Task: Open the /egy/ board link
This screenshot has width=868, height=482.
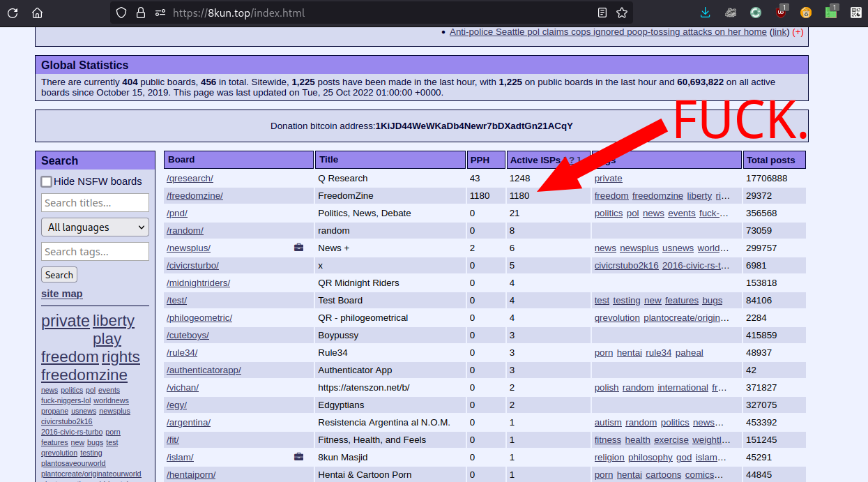Action: point(176,405)
